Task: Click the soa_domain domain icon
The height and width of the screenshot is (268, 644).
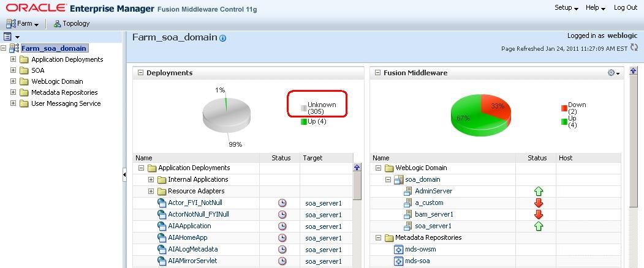Action: click(x=398, y=179)
